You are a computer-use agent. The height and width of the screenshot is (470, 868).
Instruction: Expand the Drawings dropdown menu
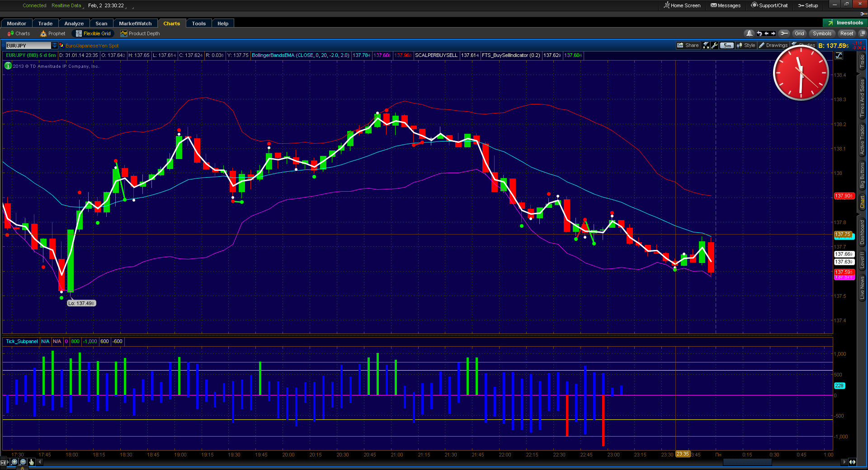(x=773, y=45)
